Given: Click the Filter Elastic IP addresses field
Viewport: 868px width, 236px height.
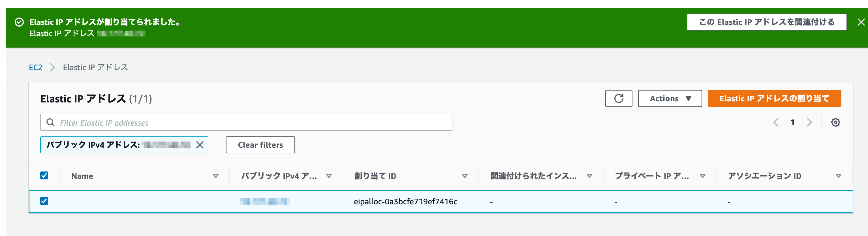Looking at the screenshot, I should pyautogui.click(x=236, y=122).
